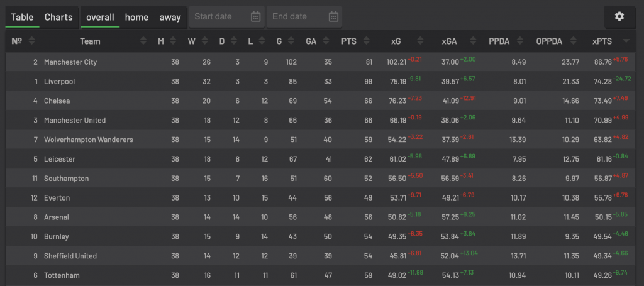The height and width of the screenshot is (286, 644).
Task: Sort by the xGA column arrows
Action: [473, 41]
